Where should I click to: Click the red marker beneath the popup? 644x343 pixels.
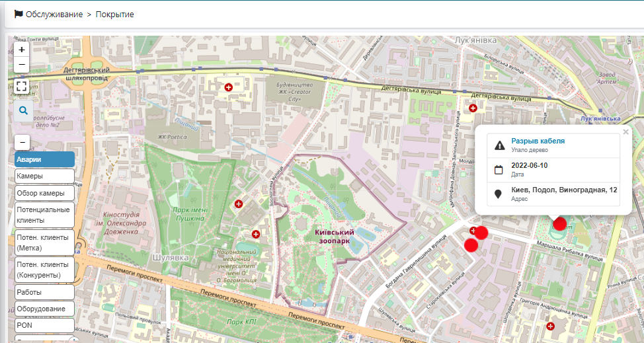pyautogui.click(x=559, y=223)
